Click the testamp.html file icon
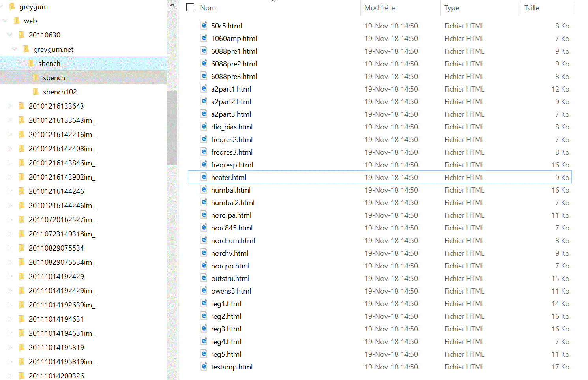 (204, 367)
